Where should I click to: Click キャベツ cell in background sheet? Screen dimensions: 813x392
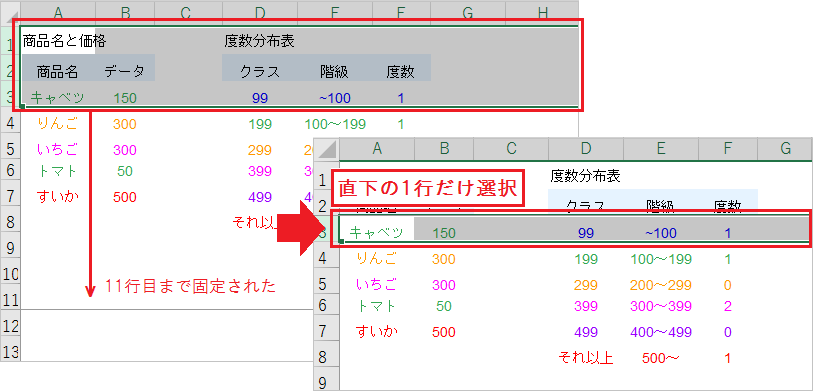57,97
